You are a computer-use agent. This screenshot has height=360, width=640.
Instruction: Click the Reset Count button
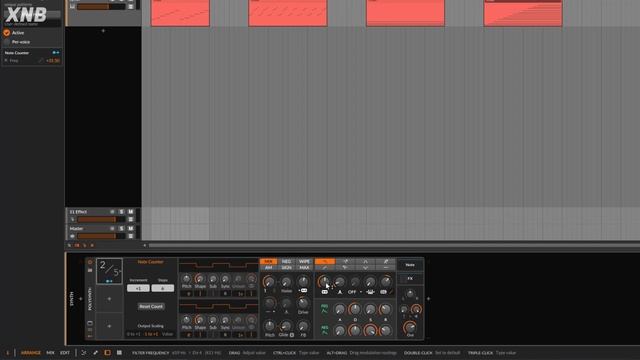[151, 307]
